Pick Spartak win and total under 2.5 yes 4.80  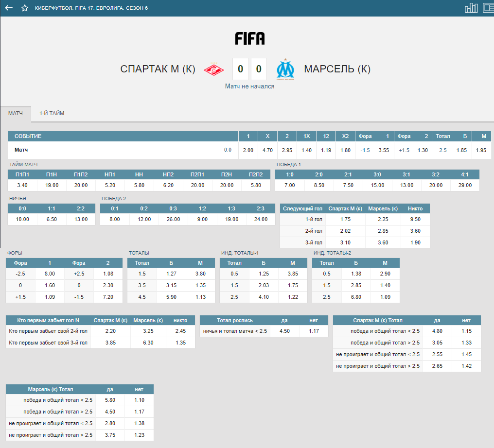tap(437, 331)
